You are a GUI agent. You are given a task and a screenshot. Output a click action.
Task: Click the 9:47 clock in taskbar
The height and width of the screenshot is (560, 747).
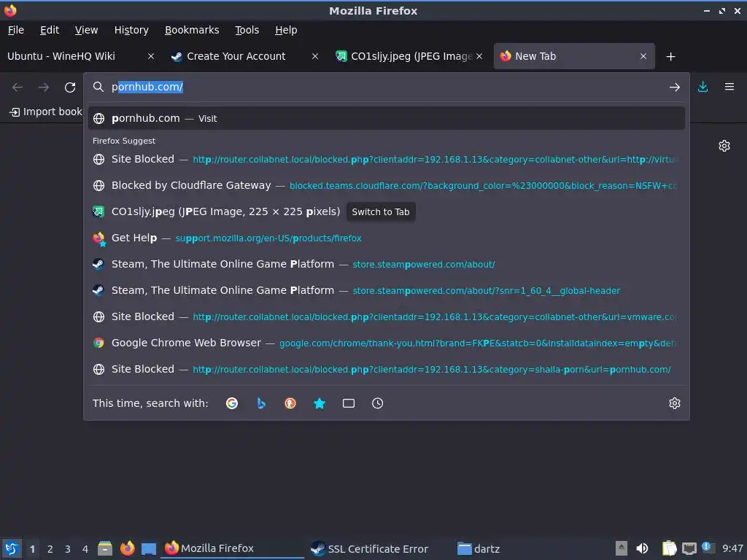pyautogui.click(x=732, y=548)
